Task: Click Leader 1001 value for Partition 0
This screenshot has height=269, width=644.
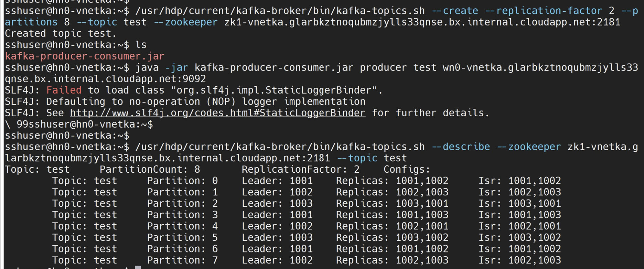Action: [301, 181]
